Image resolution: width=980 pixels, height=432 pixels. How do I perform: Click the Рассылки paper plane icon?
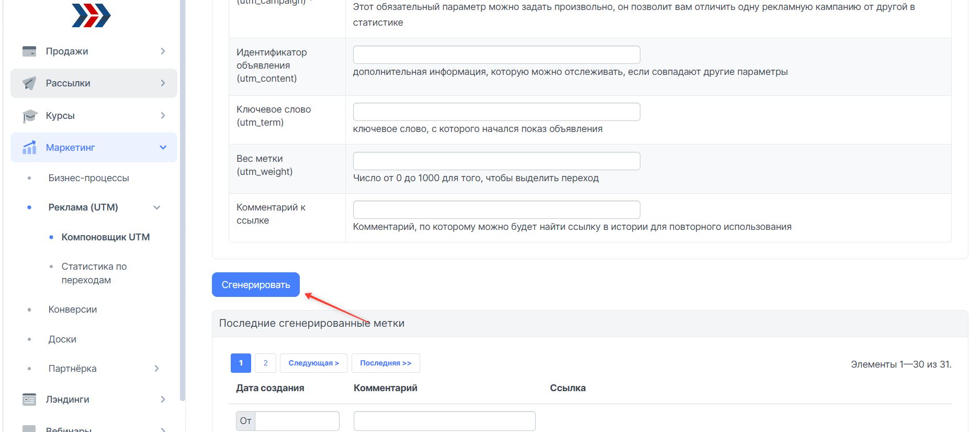[x=29, y=83]
